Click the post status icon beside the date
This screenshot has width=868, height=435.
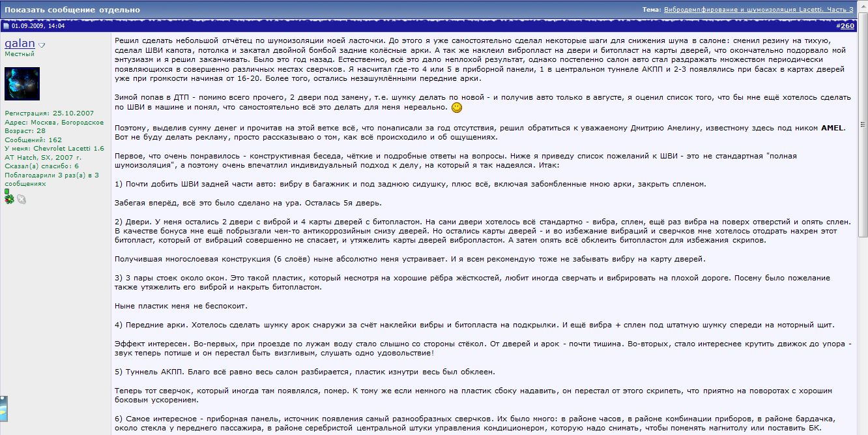coord(6,26)
